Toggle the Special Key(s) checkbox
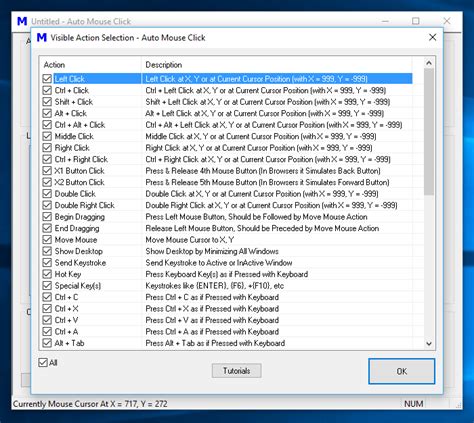 coord(47,286)
